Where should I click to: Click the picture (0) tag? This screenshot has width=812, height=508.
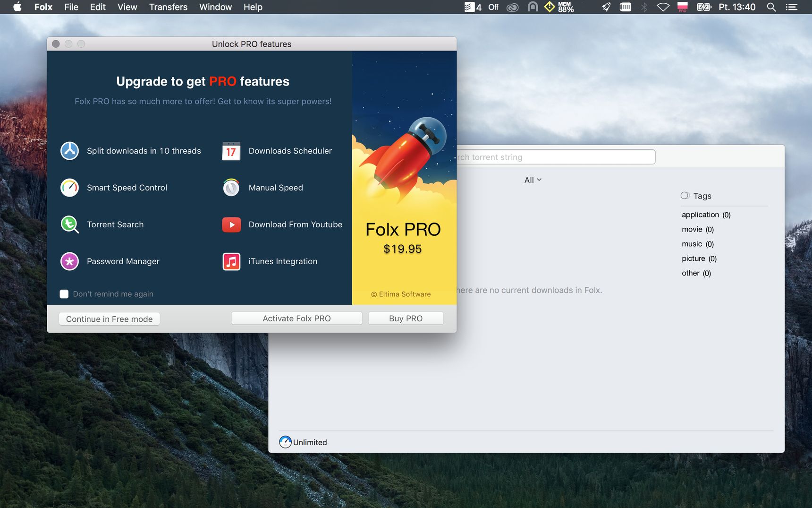pyautogui.click(x=699, y=258)
